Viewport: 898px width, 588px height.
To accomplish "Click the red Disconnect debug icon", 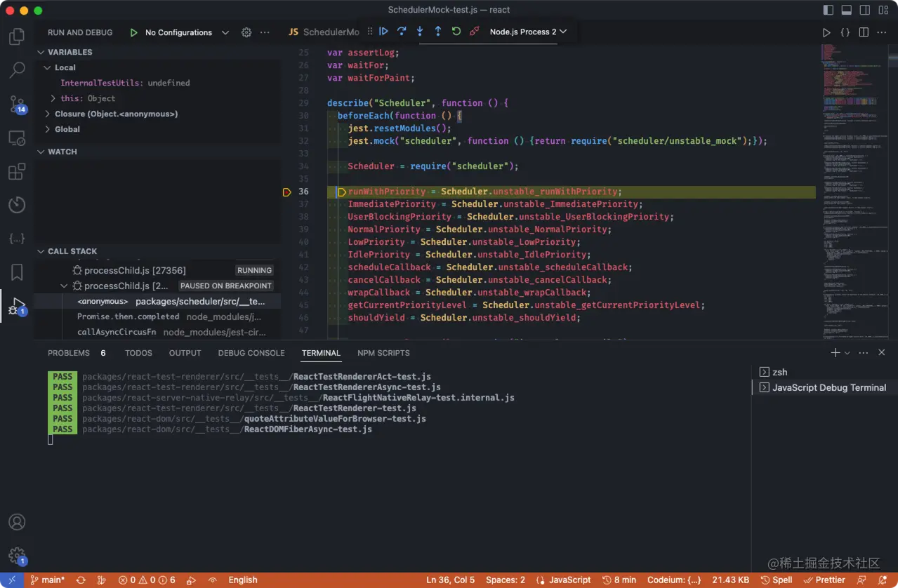I will [x=475, y=32].
